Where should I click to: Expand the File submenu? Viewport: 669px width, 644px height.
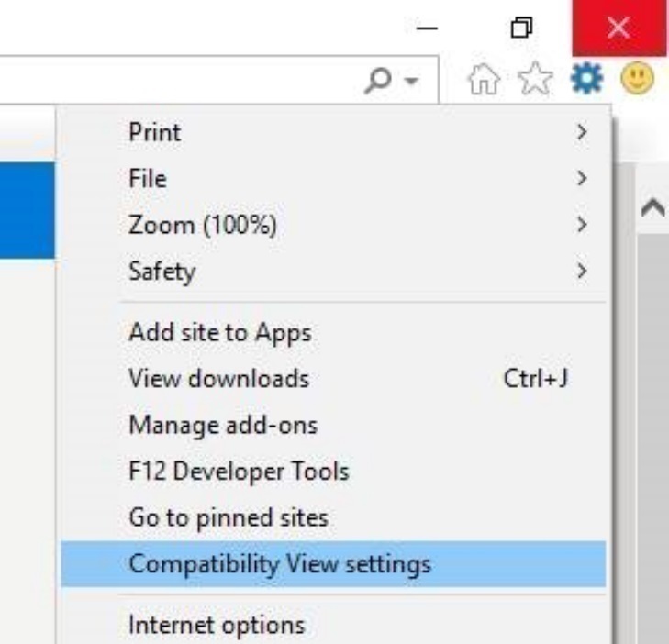coord(147,178)
